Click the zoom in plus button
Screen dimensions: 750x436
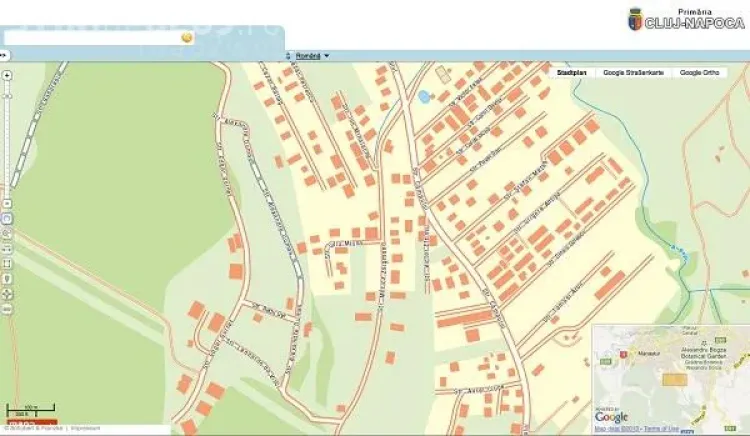pyautogui.click(x=7, y=75)
